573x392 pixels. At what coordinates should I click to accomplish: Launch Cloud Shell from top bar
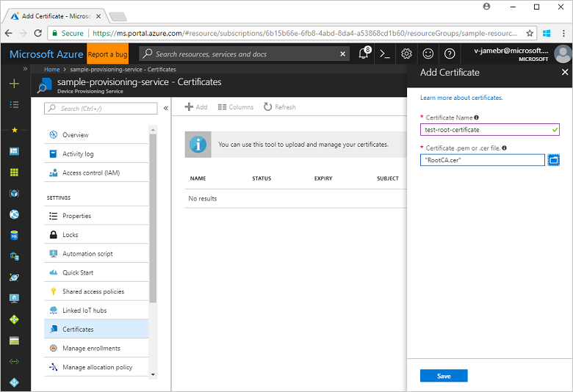click(385, 54)
